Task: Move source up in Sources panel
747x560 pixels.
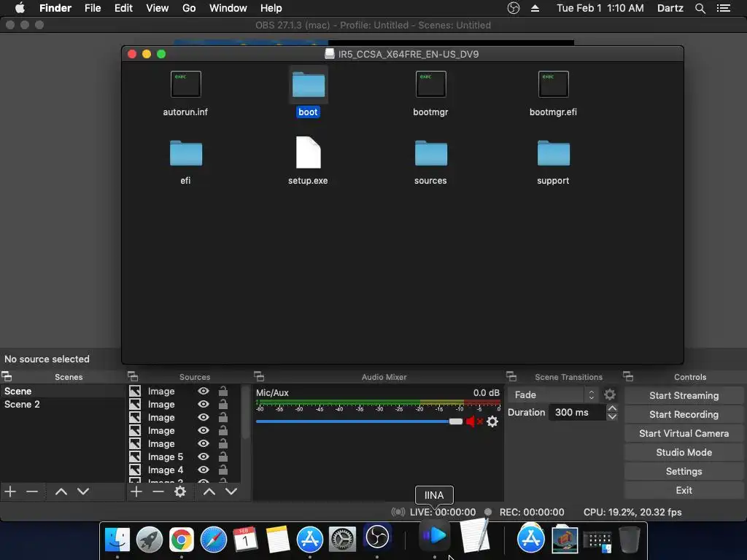Action: click(209, 491)
